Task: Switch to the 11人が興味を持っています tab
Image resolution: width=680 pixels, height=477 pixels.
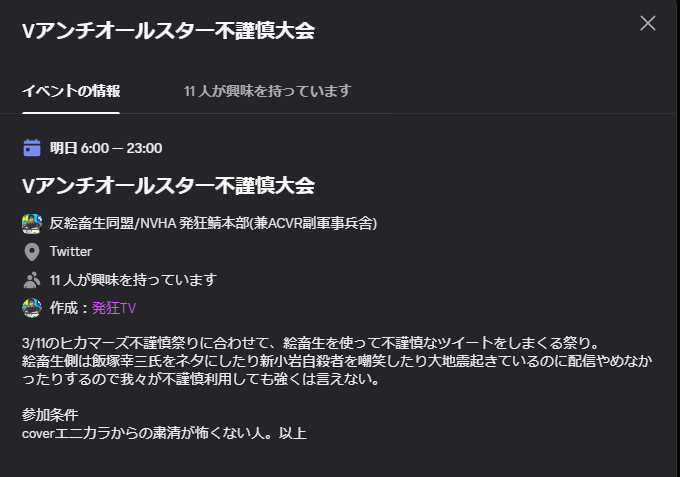Action: click(x=267, y=91)
